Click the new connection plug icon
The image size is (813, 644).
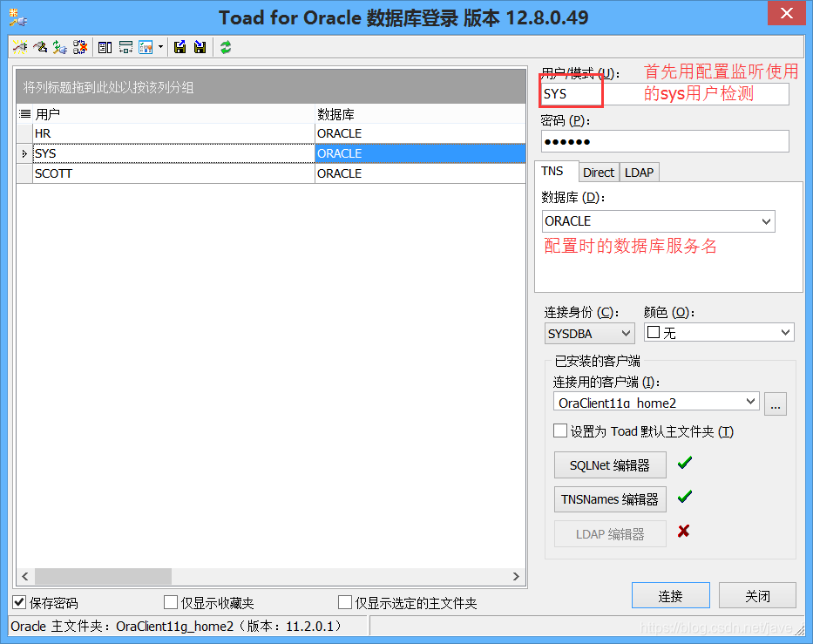[20, 47]
